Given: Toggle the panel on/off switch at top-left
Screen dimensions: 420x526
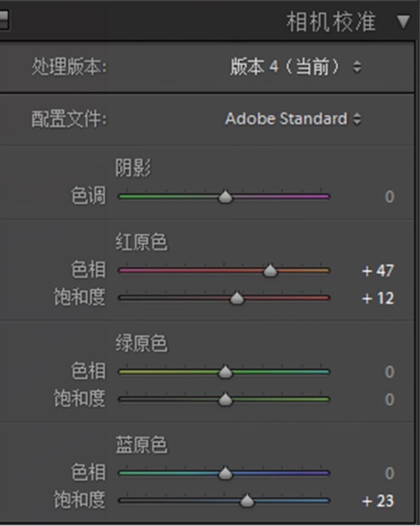Looking at the screenshot, I should coord(4,20).
